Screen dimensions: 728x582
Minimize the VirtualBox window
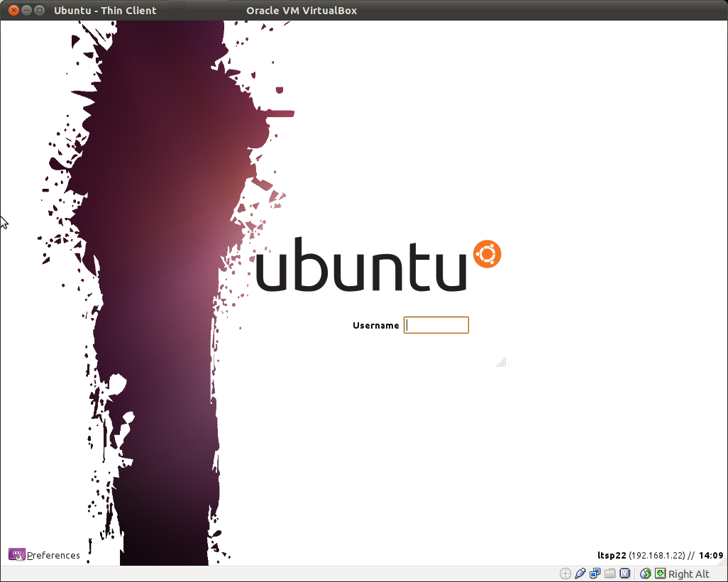point(26,10)
